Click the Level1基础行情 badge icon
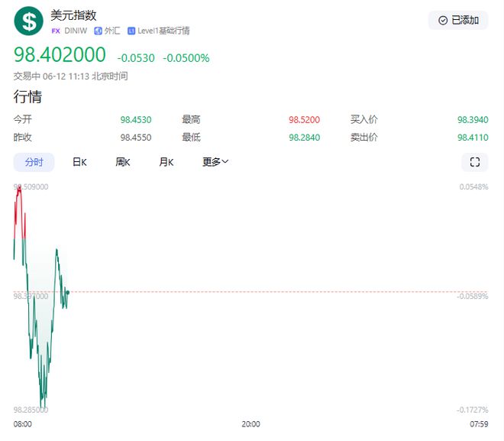The width and height of the screenshot is (504, 441). point(131,31)
